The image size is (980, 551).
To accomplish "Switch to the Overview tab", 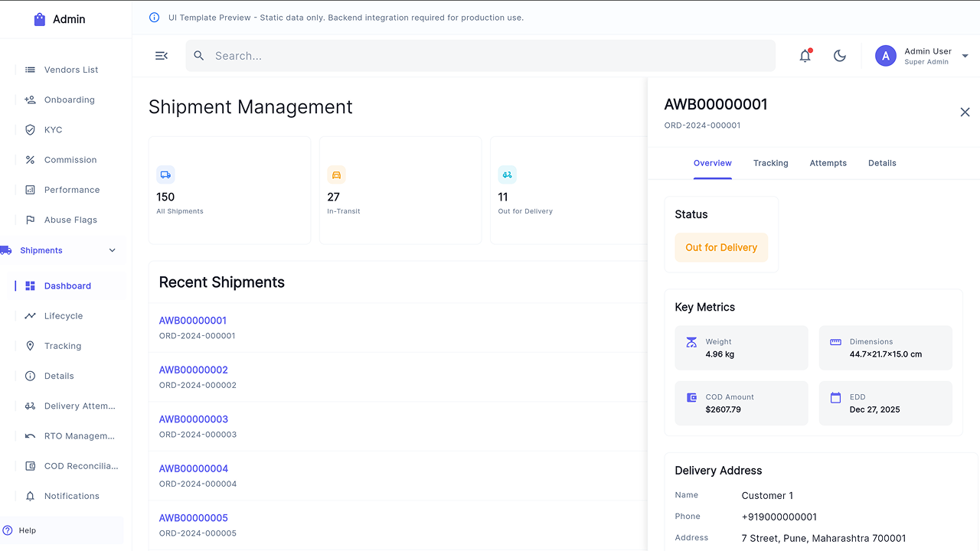I will tap(713, 163).
